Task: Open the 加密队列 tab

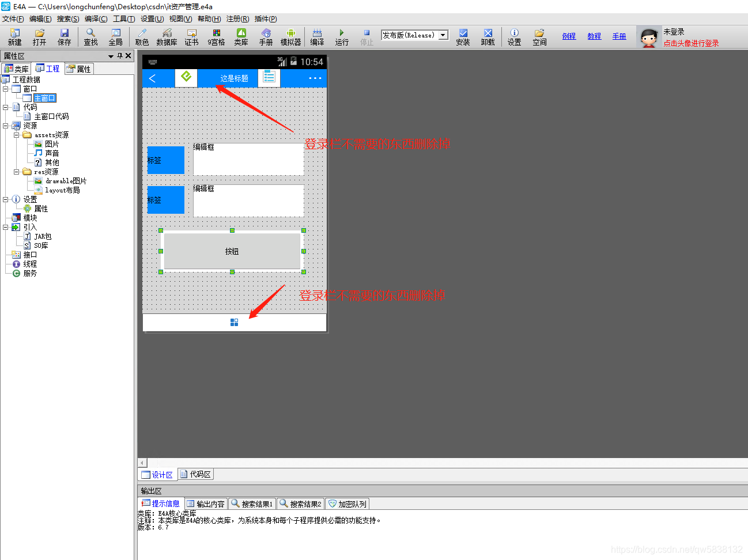Action: [347, 504]
